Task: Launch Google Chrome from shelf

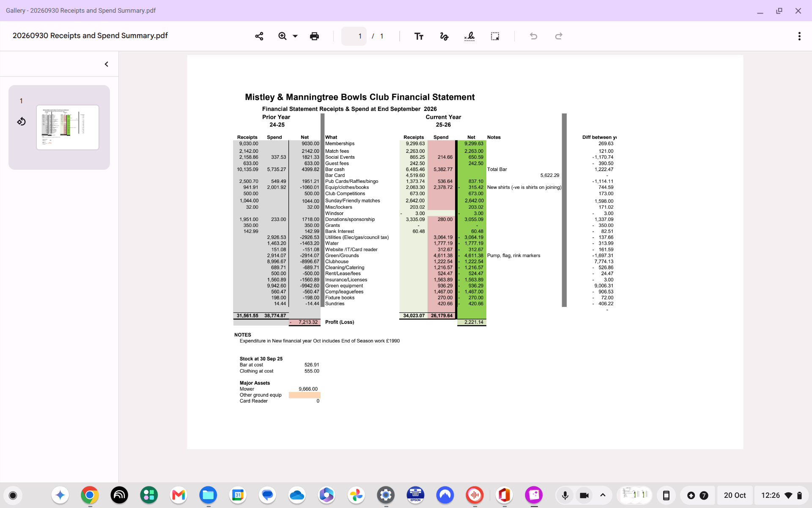Action: click(90, 495)
